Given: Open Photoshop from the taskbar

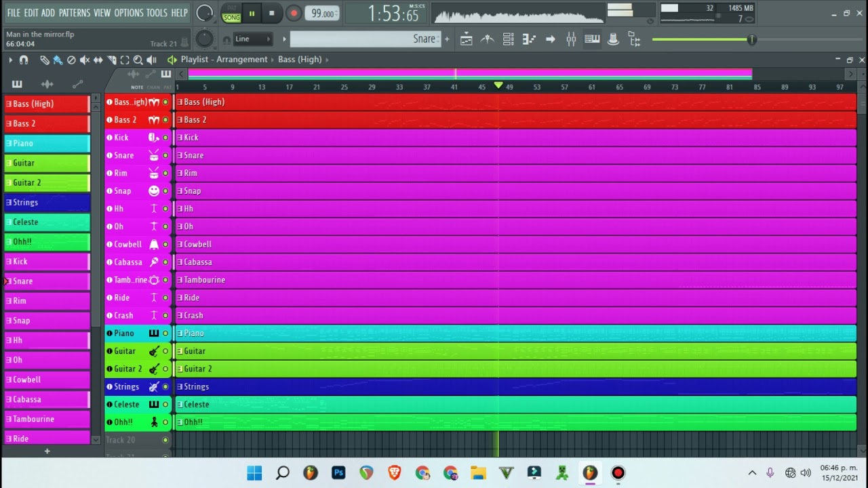Looking at the screenshot, I should (x=338, y=473).
